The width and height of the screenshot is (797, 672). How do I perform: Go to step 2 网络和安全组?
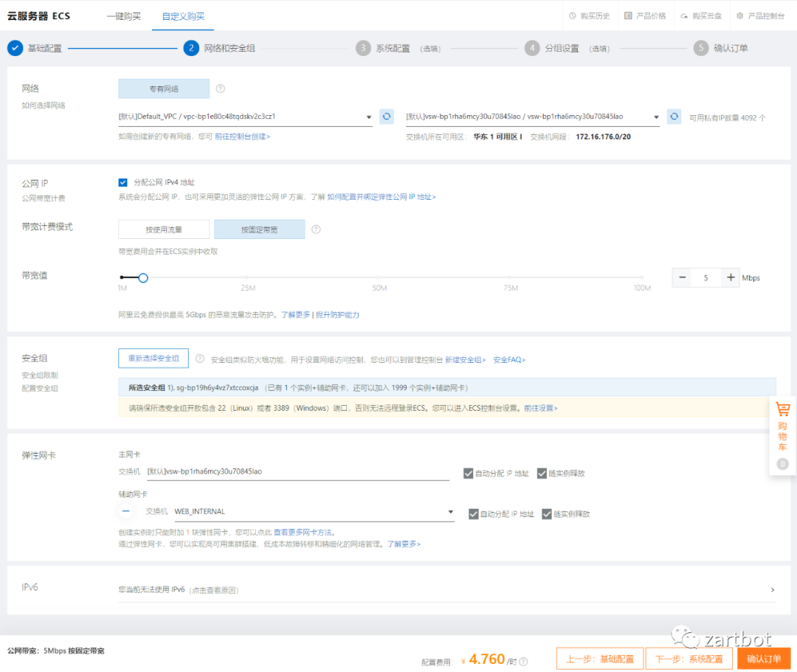click(x=219, y=48)
